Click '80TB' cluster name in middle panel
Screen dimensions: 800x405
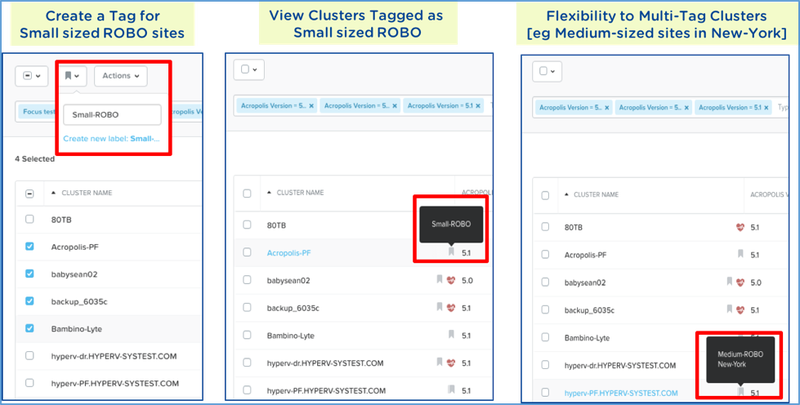point(276,225)
